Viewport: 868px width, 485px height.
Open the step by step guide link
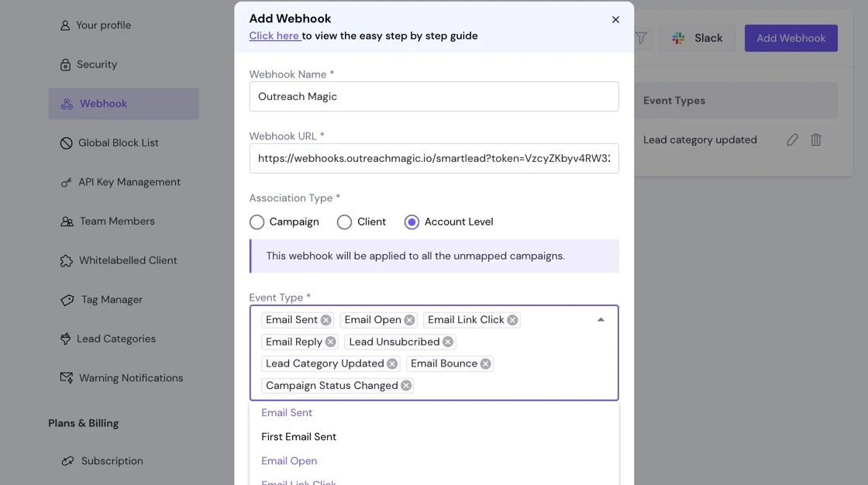274,36
